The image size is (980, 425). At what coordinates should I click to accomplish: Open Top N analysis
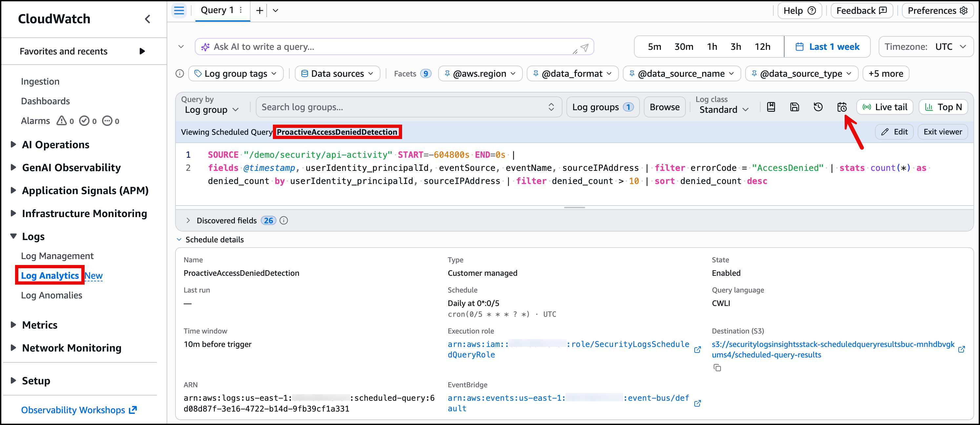[943, 107]
